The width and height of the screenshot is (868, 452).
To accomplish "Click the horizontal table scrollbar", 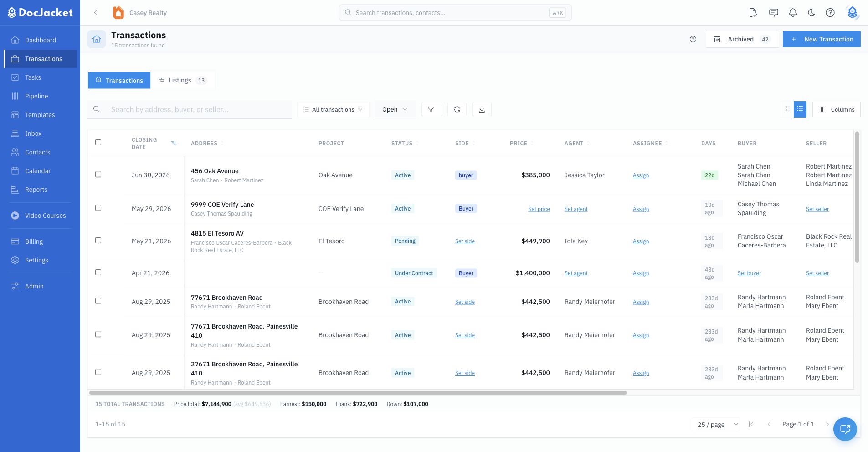I will tap(358, 393).
